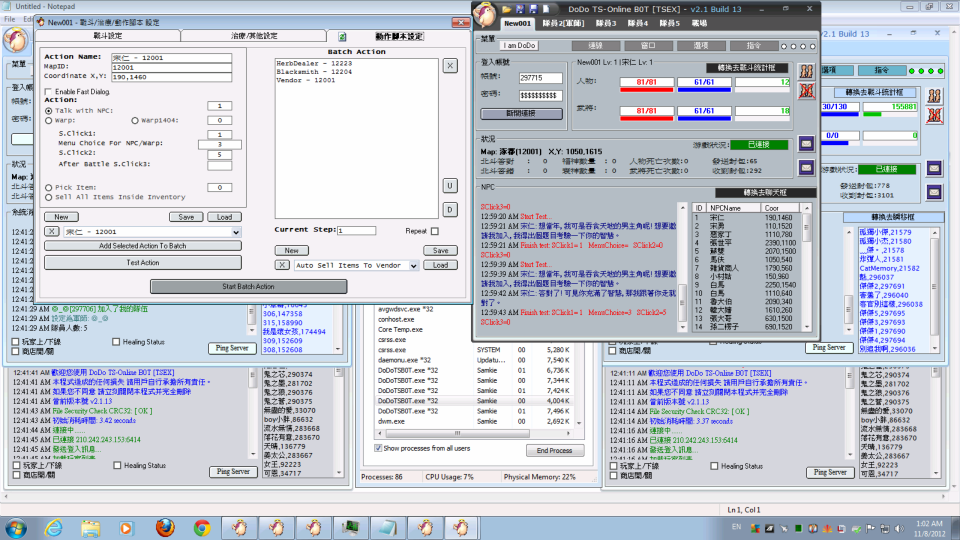Select the Warp radio button

tap(48, 121)
